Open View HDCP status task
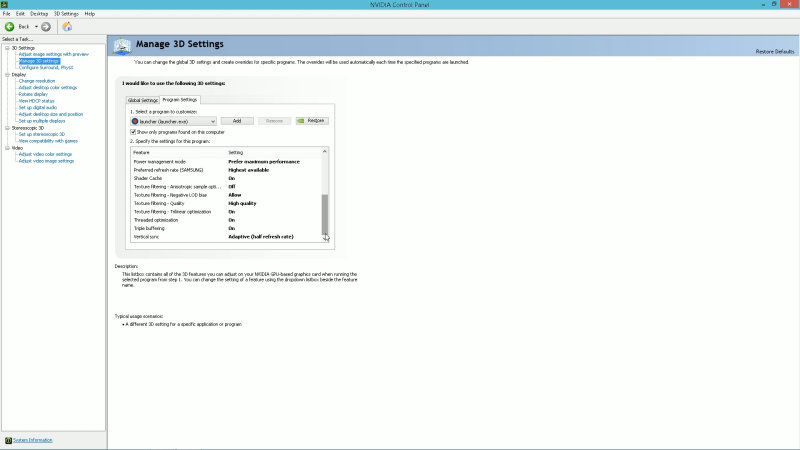Viewport: 800px width, 450px height. (36, 101)
